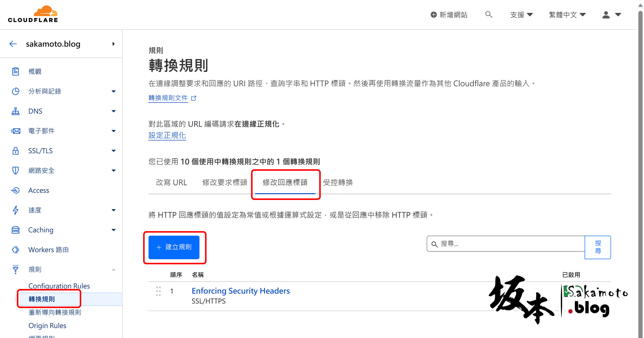The width and height of the screenshot is (644, 338).
Task: Click the 已啟用 column header
Action: click(571, 275)
